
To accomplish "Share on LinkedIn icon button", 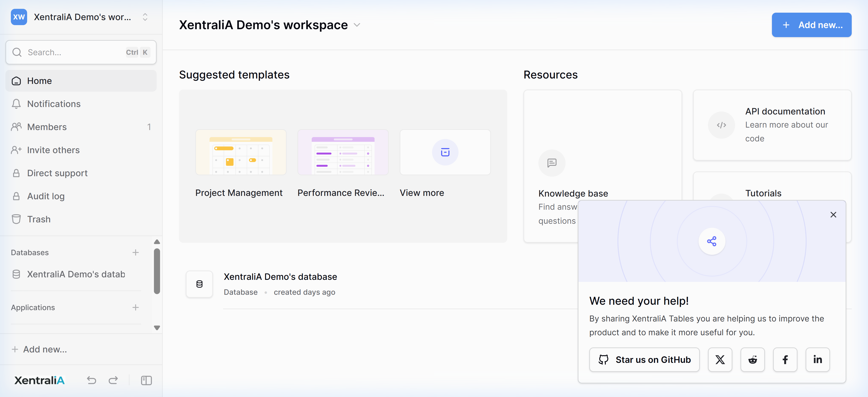I will pos(817,359).
